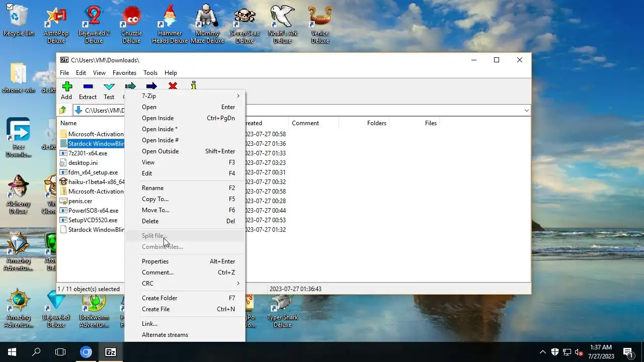The width and height of the screenshot is (644, 362).
Task: Click the taskbar Search icon
Action: (x=36, y=352)
